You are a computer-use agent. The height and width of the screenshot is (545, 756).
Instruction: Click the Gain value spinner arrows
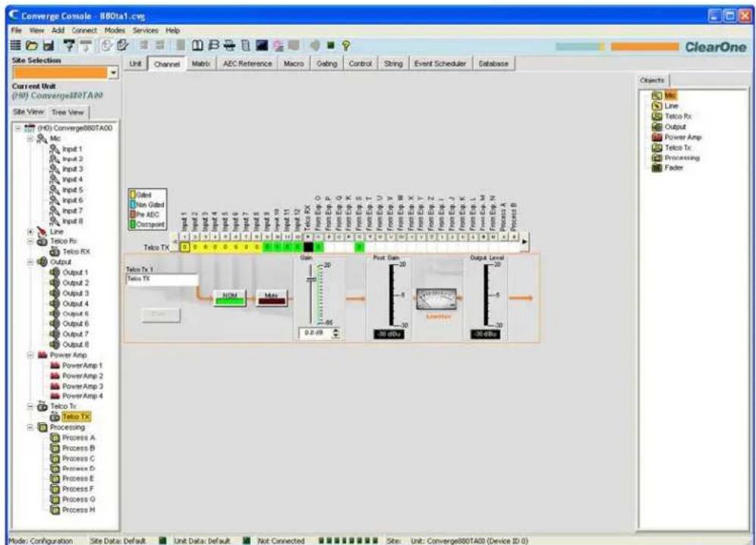(x=336, y=332)
